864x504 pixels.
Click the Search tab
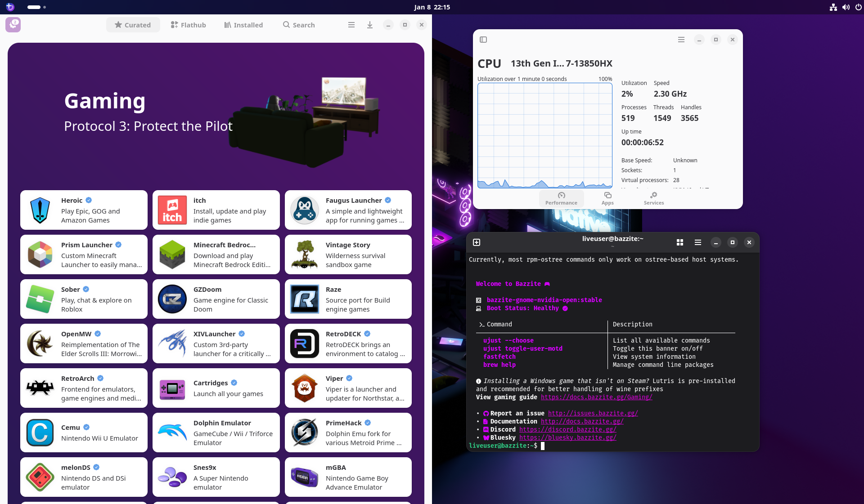[x=298, y=25]
